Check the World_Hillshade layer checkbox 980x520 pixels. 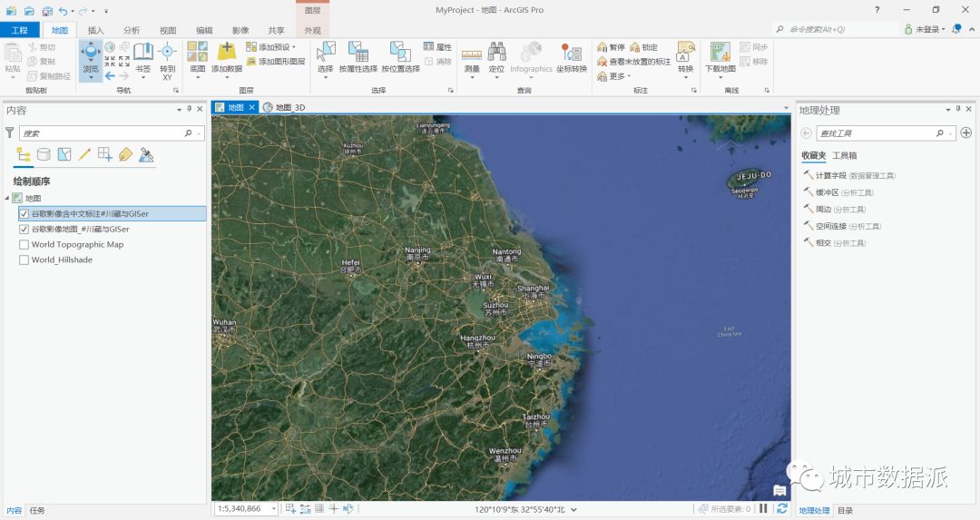tap(24, 260)
